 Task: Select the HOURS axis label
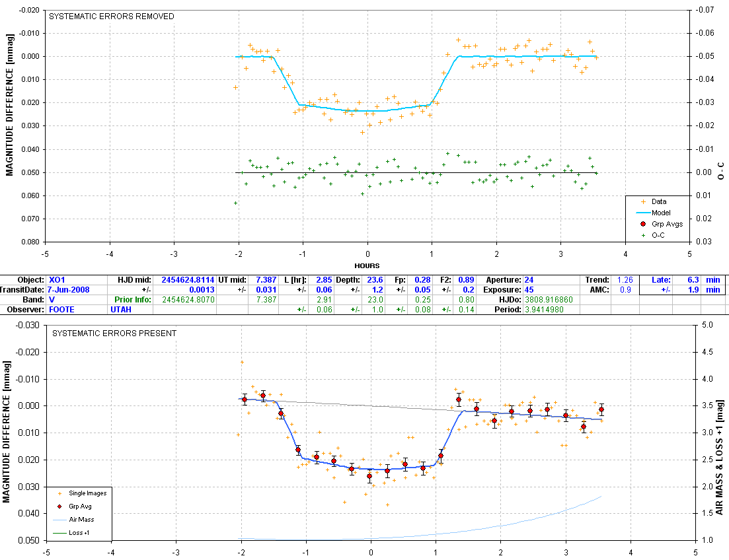click(367, 266)
